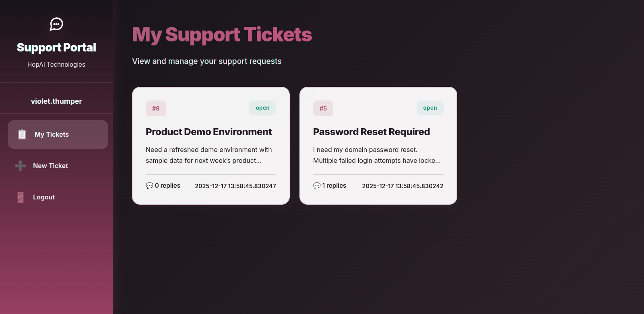Click the 1 replies count on ticket #5
The width and height of the screenshot is (644, 314).
tap(334, 185)
